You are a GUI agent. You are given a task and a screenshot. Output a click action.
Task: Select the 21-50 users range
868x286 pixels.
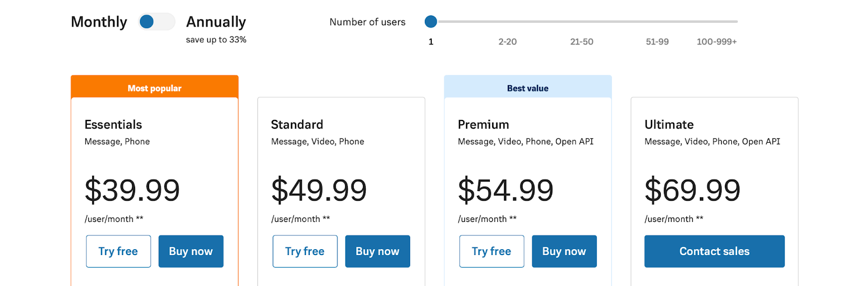(582, 42)
